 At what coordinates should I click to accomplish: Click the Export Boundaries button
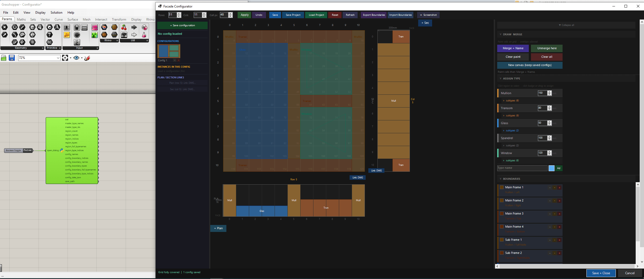point(374,15)
